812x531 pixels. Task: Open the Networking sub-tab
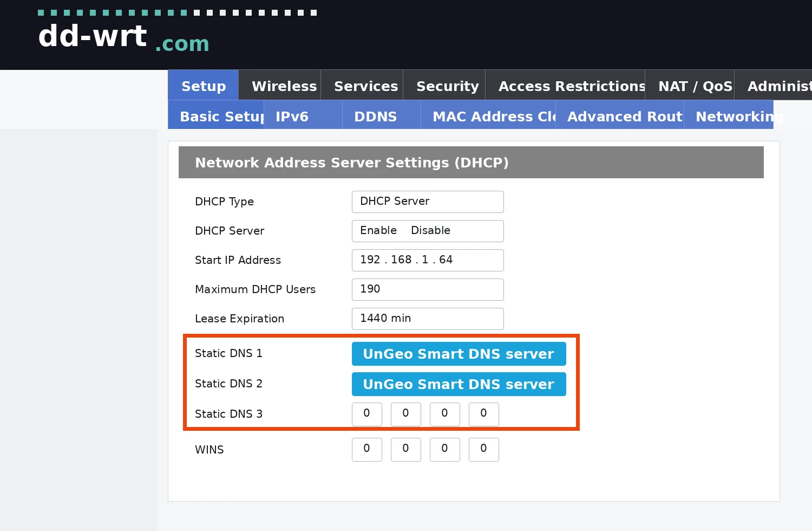[x=729, y=115]
